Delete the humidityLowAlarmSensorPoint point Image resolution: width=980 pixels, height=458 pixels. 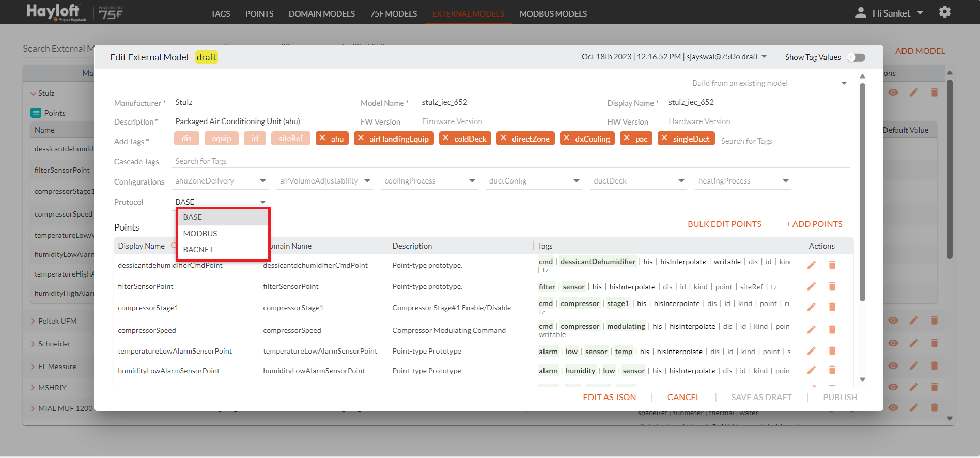tap(832, 370)
